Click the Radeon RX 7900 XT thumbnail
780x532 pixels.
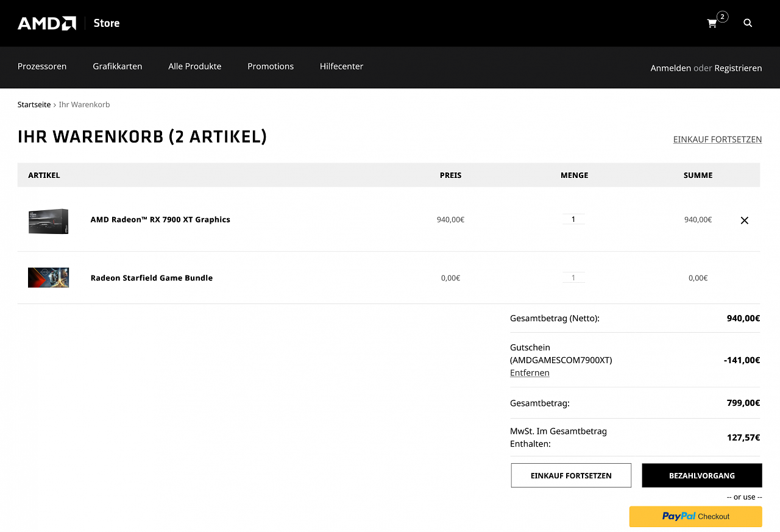[48, 221]
